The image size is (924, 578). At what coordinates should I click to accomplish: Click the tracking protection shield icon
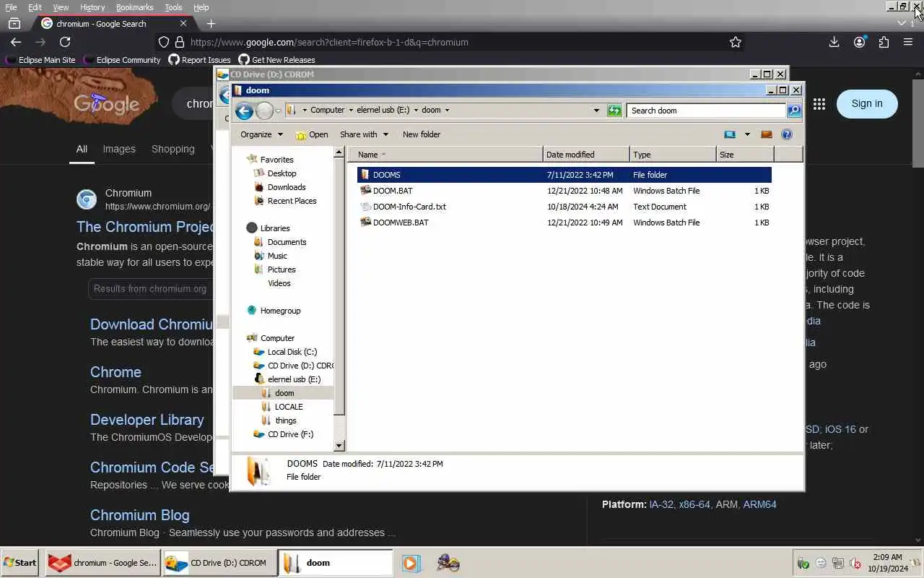(x=164, y=42)
